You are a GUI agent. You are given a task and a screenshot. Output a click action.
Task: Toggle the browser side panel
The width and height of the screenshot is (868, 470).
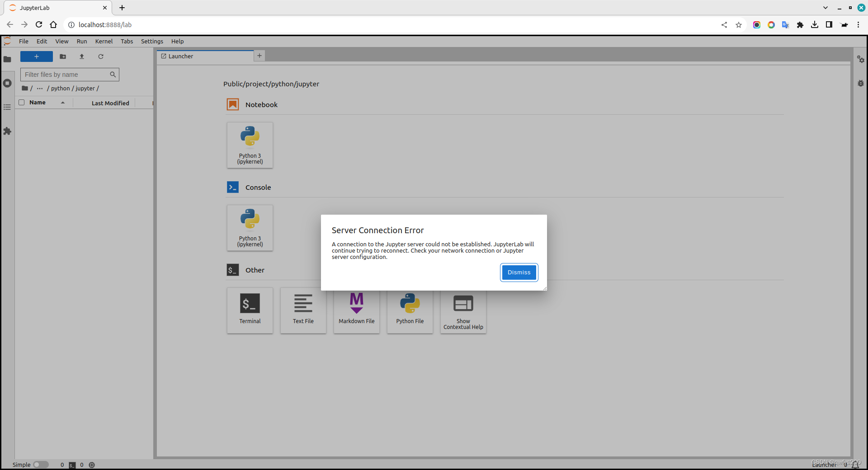pos(829,25)
